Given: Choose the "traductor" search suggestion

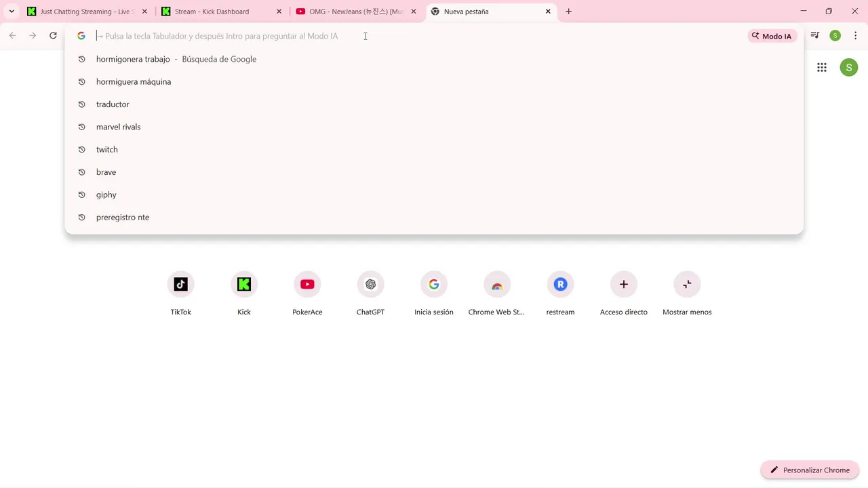Looking at the screenshot, I should (x=434, y=104).
